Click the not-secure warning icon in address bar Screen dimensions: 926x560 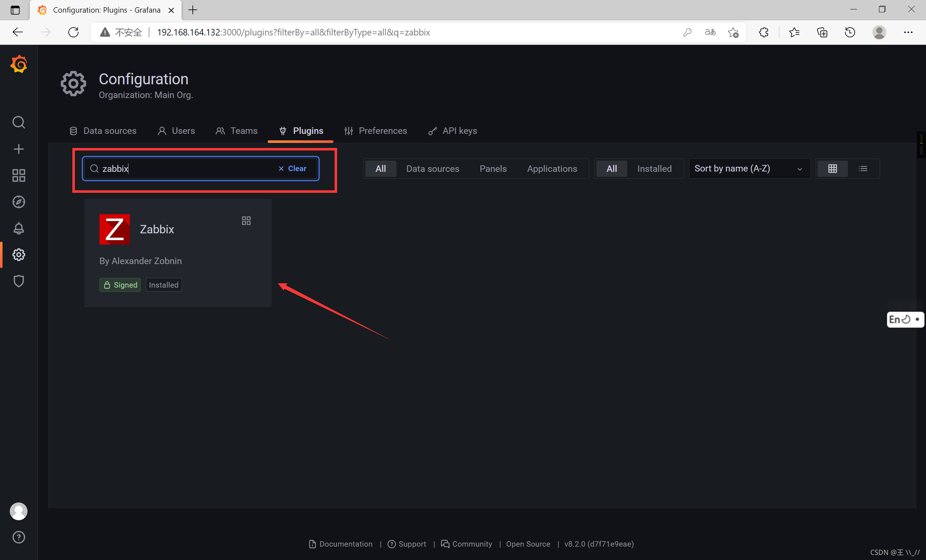(x=105, y=32)
